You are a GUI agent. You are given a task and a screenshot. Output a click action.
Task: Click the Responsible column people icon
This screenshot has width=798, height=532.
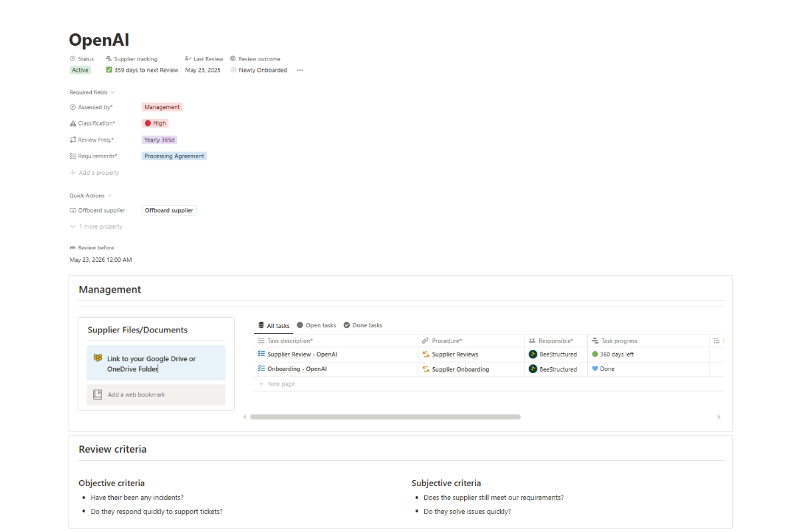pos(532,340)
